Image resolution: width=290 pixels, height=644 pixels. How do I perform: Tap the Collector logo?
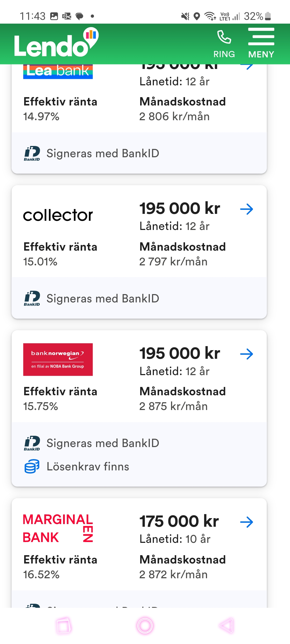point(58,215)
